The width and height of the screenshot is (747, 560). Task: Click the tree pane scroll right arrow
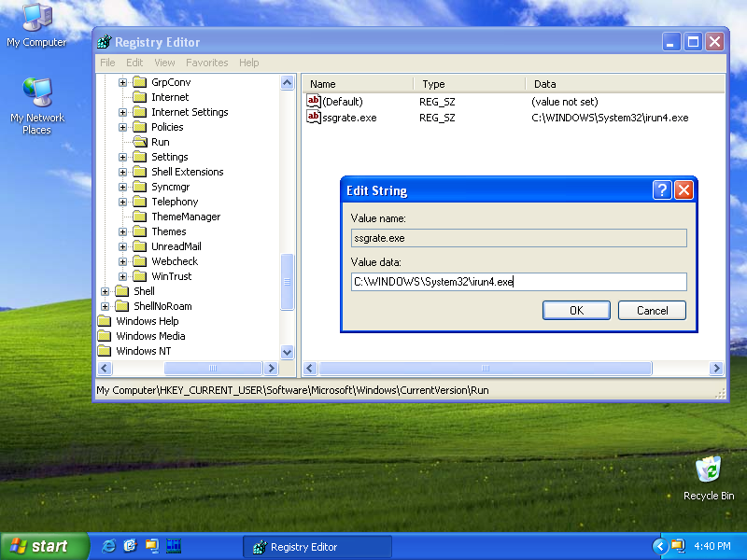click(272, 368)
